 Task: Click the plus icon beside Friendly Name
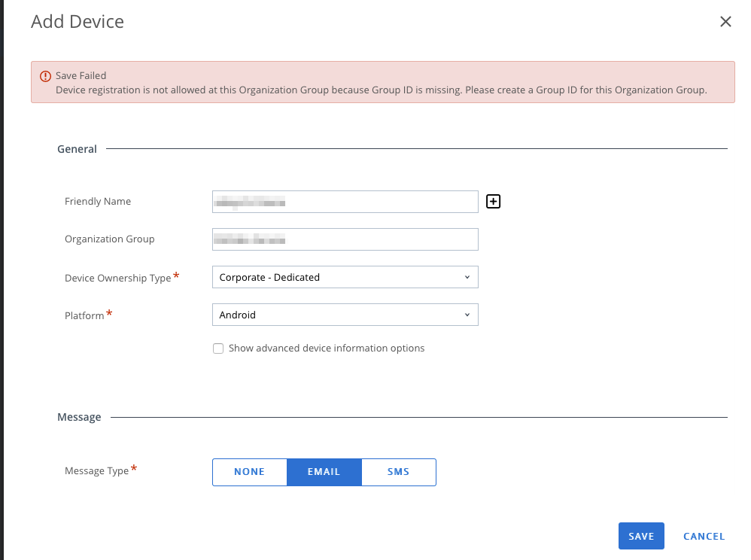(494, 201)
